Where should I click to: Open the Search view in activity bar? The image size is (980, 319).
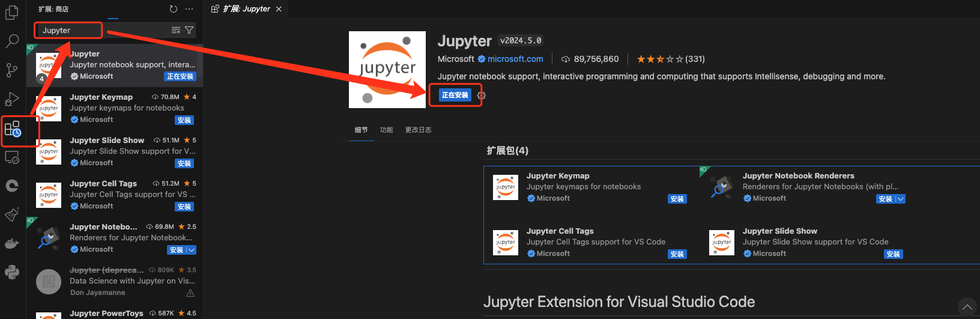point(12,41)
